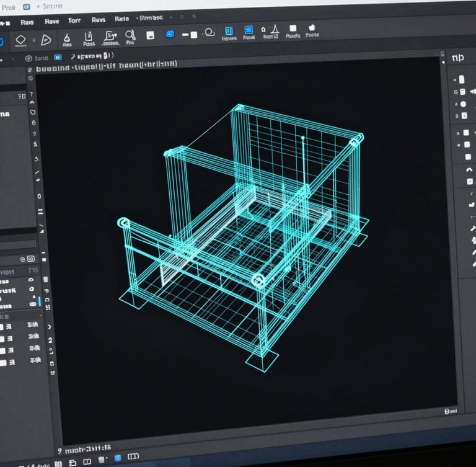Click the dash-and-square toolbar icon
Screen dimensions: 476x467
tap(190, 35)
